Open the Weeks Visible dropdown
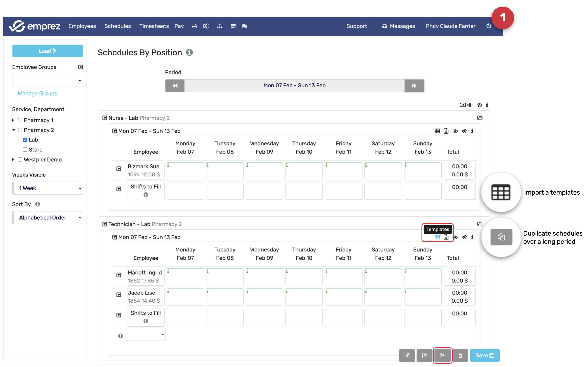Screen dimensions: 588x367 (48, 188)
